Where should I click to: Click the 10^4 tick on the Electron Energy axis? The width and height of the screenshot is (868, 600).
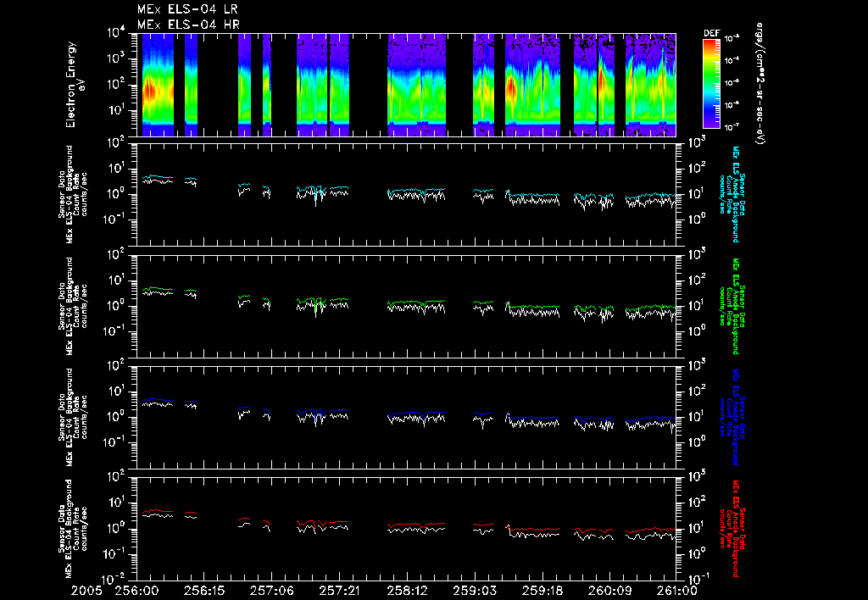[x=116, y=33]
